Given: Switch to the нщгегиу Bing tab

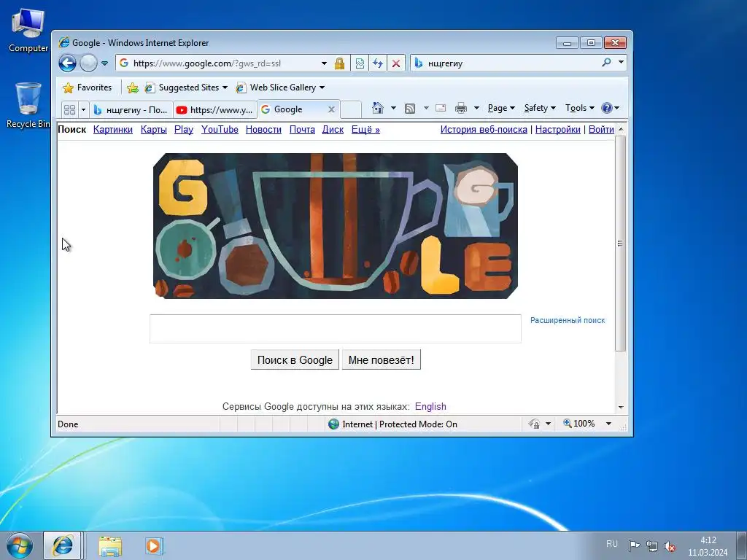Looking at the screenshot, I should 131,110.
